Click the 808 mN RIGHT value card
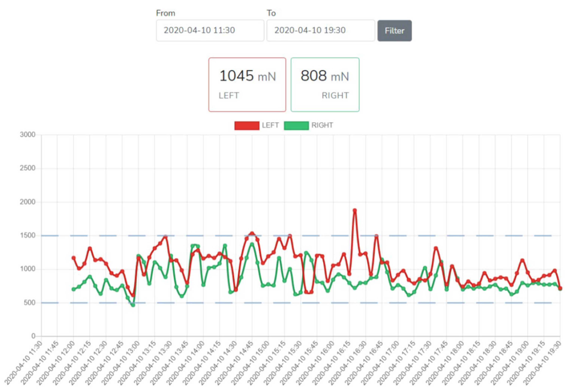567x392 pixels. pos(325,85)
